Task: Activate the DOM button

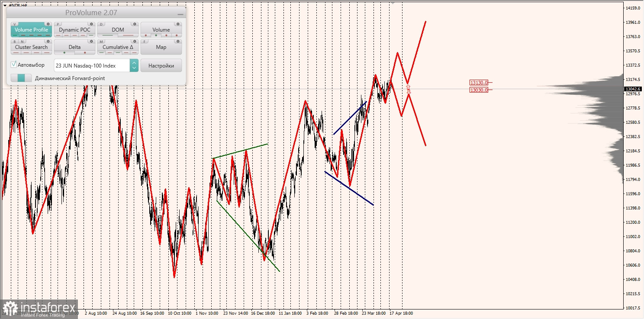Action: click(118, 29)
